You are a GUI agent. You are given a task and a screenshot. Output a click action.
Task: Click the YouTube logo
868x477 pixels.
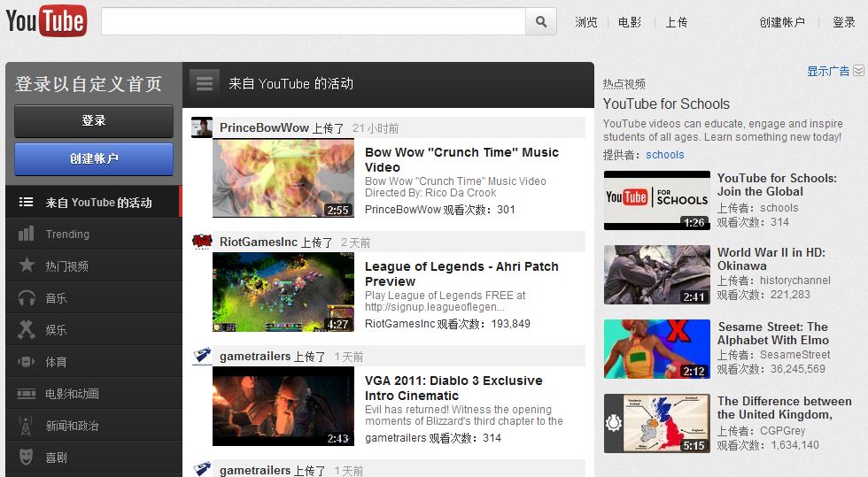click(46, 21)
